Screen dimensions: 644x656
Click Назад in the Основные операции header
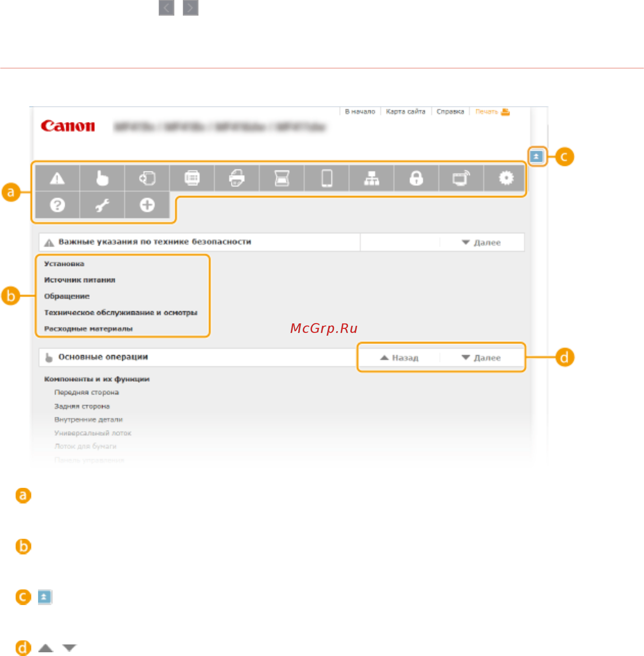point(399,358)
